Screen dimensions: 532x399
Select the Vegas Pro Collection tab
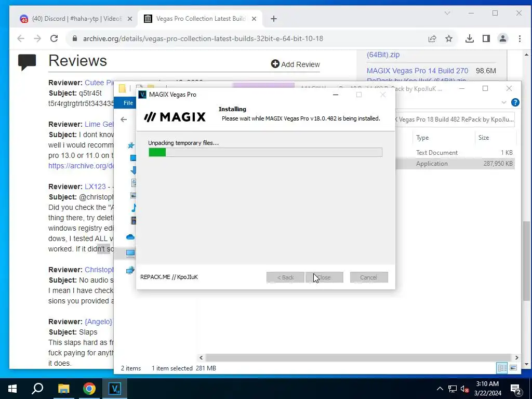click(x=200, y=19)
